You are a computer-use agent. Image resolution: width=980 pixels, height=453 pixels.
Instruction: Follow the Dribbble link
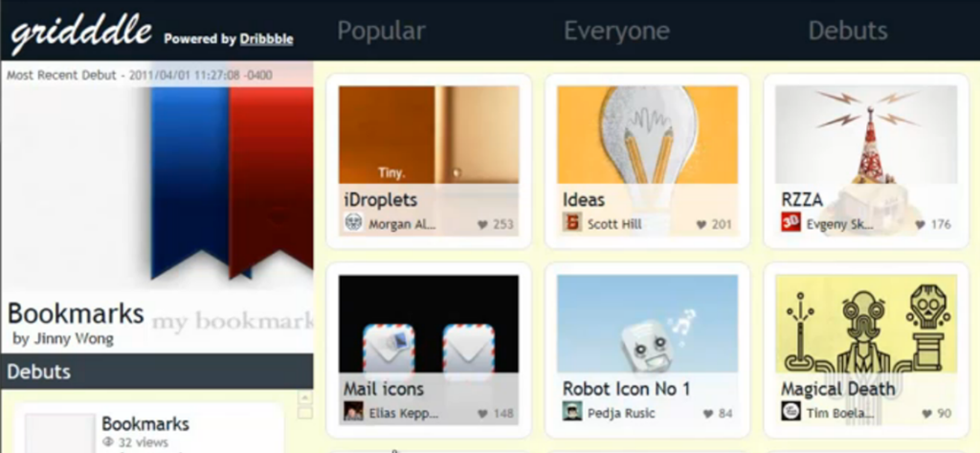pyautogui.click(x=266, y=39)
